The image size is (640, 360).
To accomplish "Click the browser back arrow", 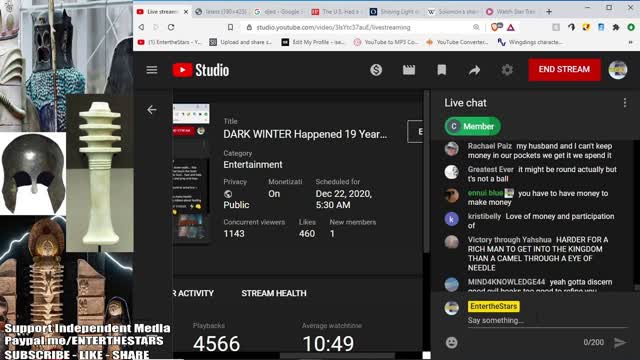I will (x=141, y=27).
